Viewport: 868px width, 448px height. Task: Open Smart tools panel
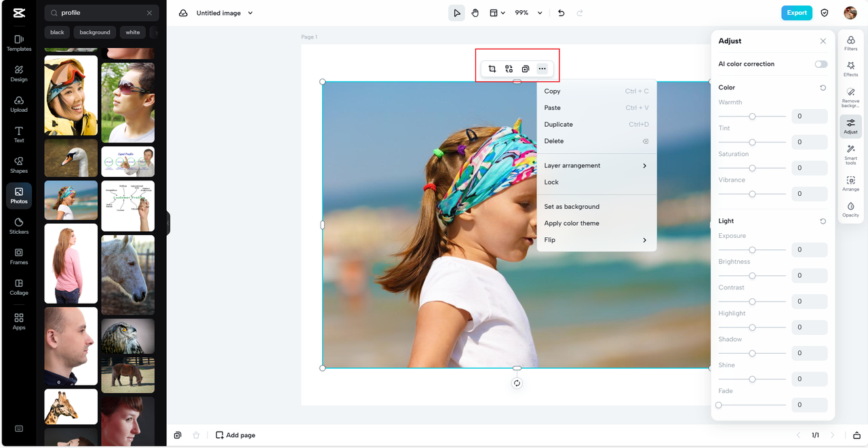coord(850,155)
